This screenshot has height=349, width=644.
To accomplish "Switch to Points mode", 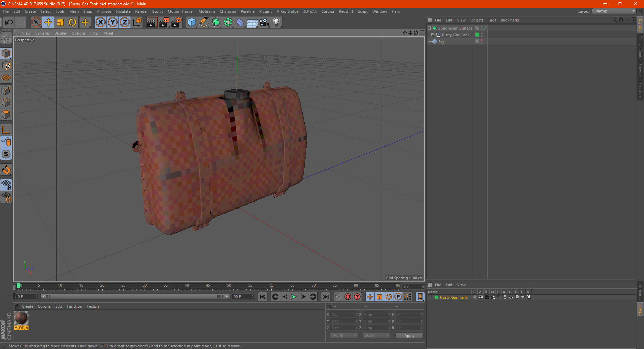I will coord(6,90).
